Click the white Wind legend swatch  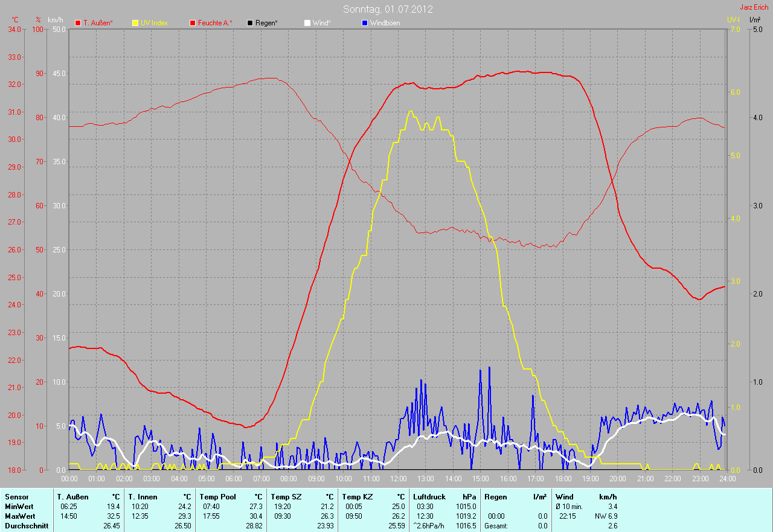307,23
